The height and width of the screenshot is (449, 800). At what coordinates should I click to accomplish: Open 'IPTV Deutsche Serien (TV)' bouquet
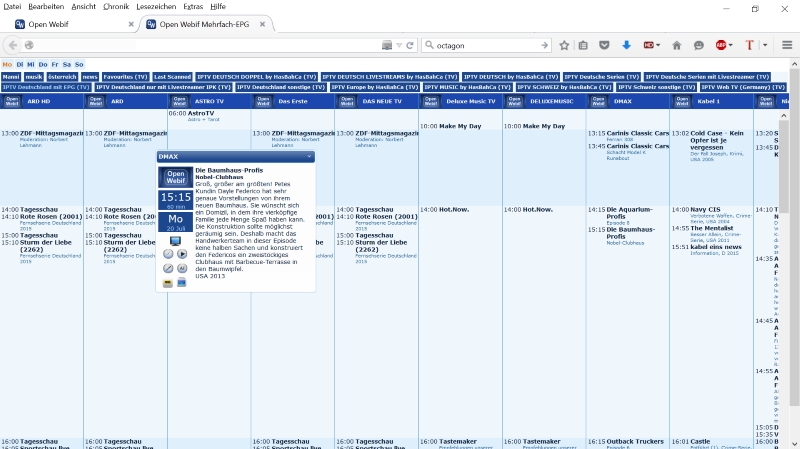(x=602, y=77)
